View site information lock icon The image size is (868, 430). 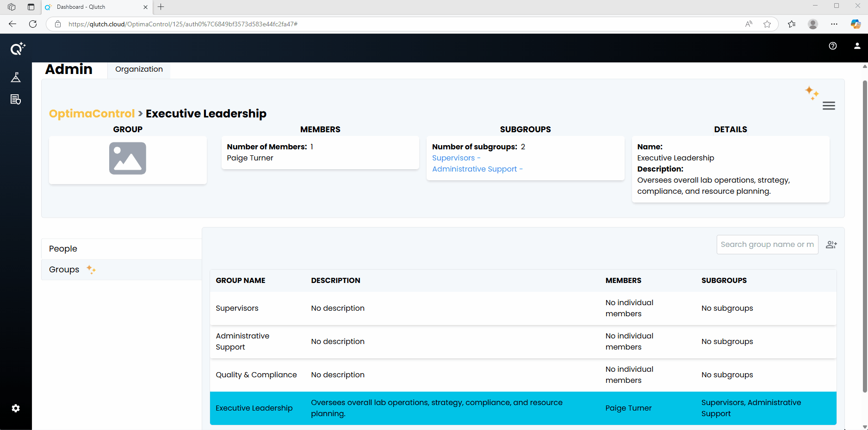58,24
